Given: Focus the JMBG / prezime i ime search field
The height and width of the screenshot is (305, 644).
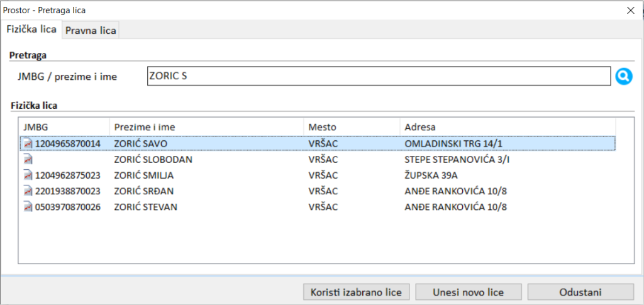Looking at the screenshot, I should (377, 76).
